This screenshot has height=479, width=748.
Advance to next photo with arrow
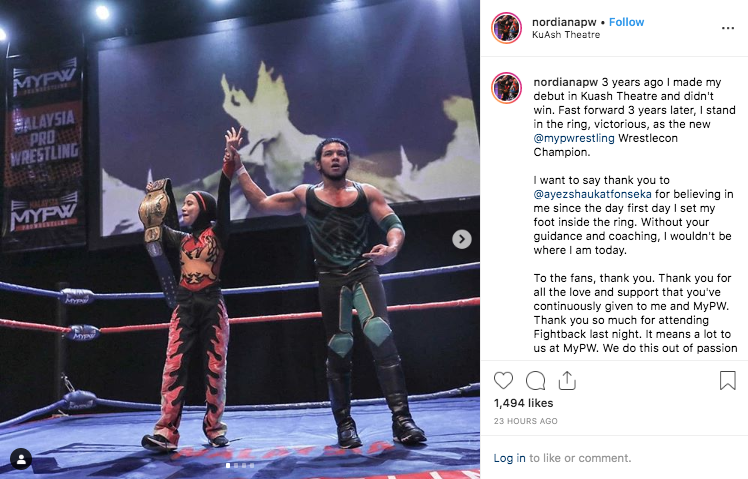click(462, 239)
